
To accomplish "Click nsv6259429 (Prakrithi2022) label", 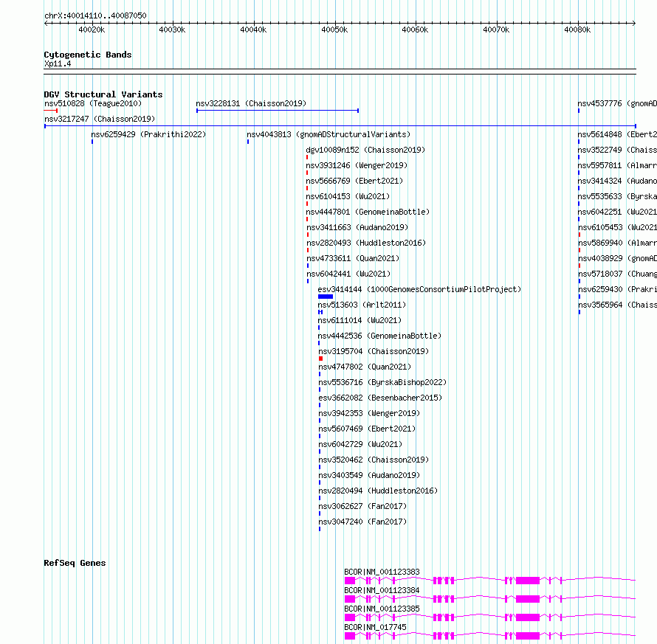I will [148, 134].
